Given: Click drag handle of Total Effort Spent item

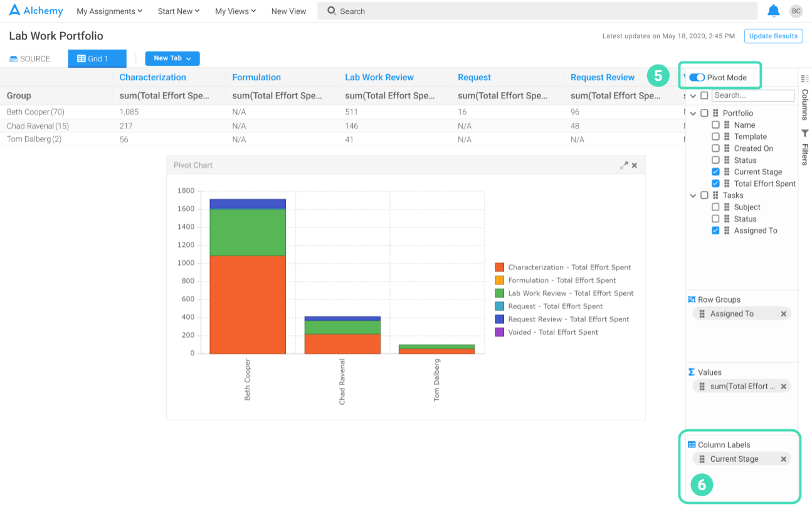Looking at the screenshot, I should pos(727,184).
